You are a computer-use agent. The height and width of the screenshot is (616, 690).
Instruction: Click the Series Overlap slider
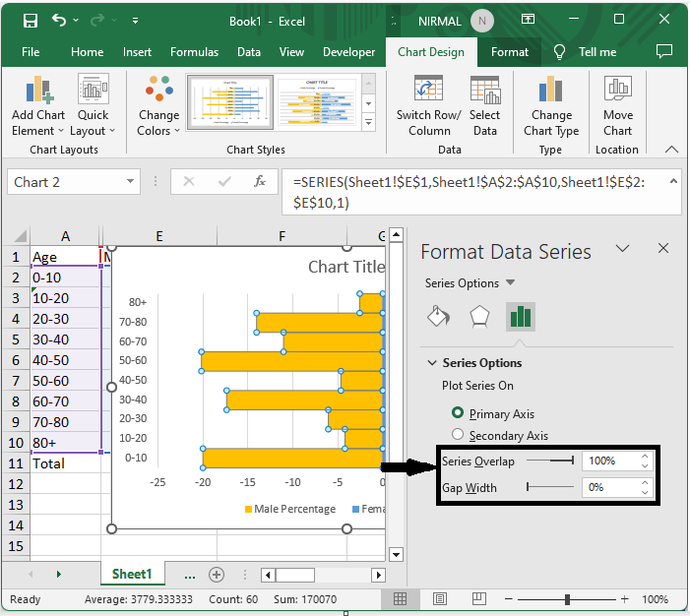coord(550,460)
